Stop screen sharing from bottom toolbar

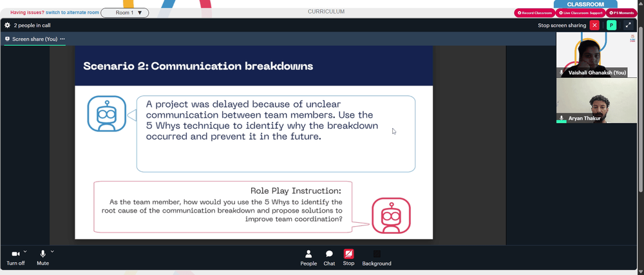pos(348,258)
